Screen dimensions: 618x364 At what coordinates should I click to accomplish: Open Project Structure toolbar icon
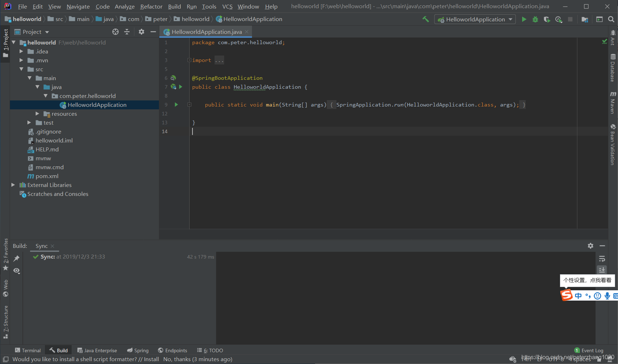coord(585,19)
